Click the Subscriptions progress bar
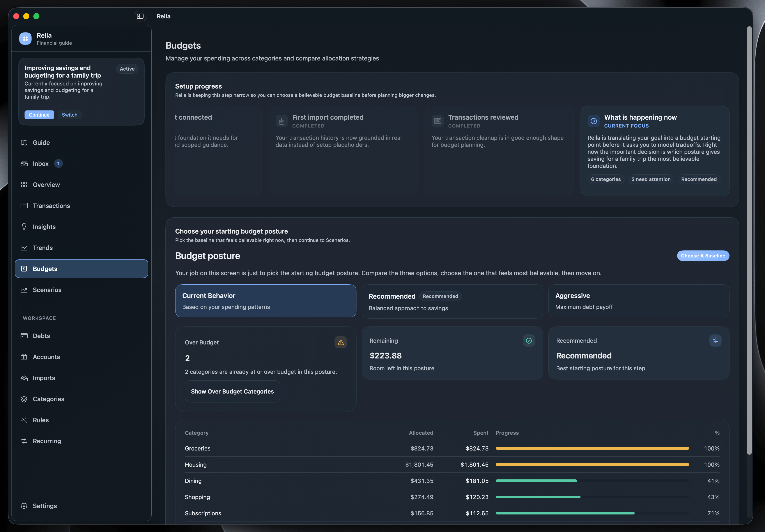This screenshot has height=532, width=765. (592, 513)
